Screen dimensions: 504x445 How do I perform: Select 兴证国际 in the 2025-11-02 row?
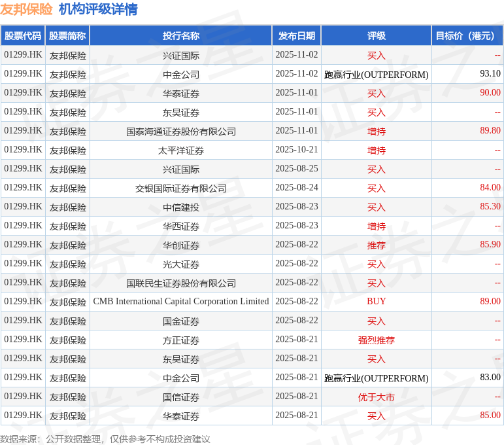(181, 56)
